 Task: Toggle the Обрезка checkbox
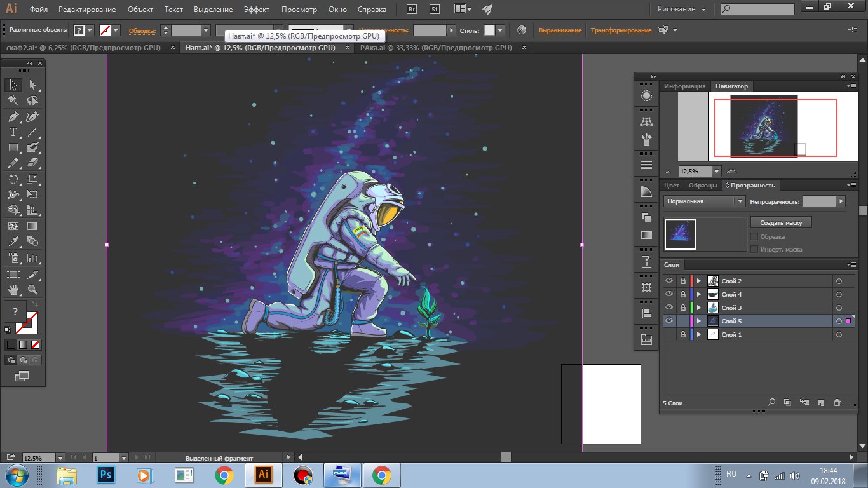click(754, 236)
